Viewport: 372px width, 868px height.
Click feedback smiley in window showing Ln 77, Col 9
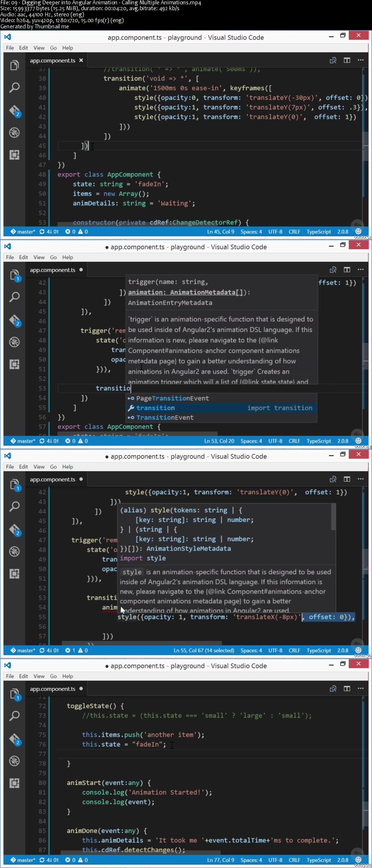(358, 860)
